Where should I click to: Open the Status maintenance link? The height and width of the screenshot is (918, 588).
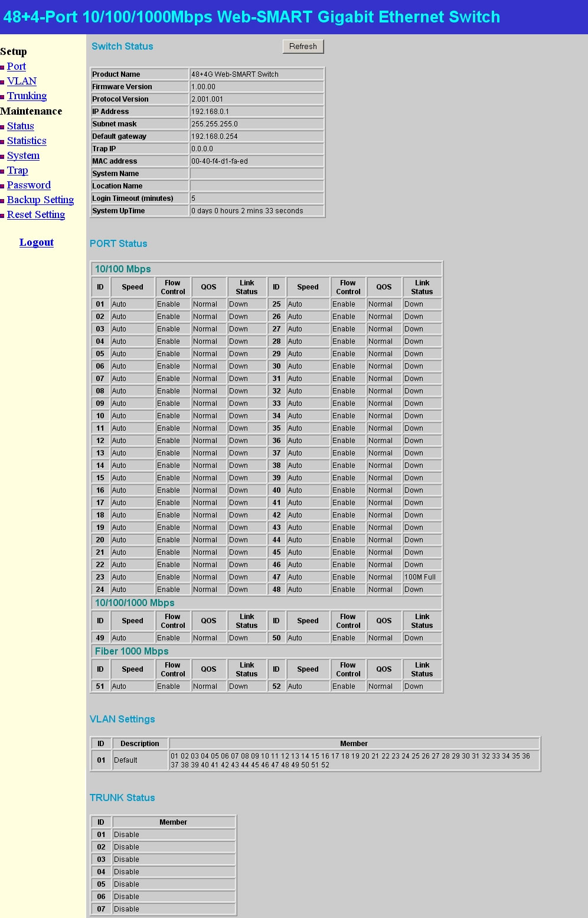21,126
